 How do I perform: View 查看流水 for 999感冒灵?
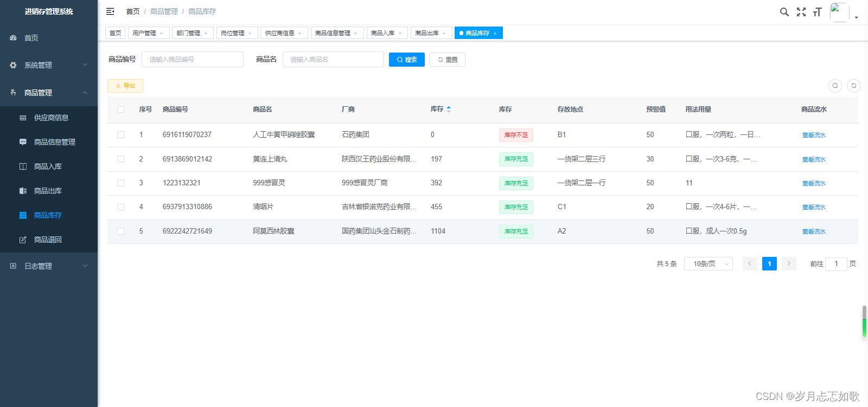[814, 183]
